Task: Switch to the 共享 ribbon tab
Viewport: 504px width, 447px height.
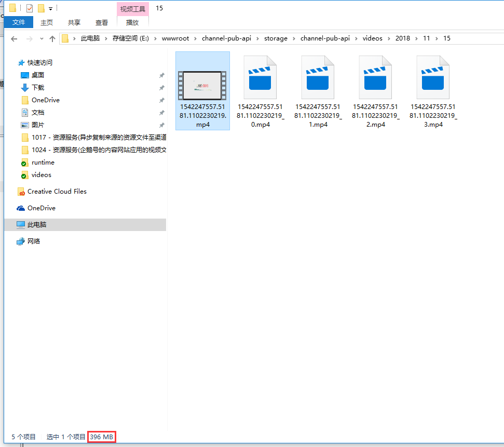Action: 74,22
